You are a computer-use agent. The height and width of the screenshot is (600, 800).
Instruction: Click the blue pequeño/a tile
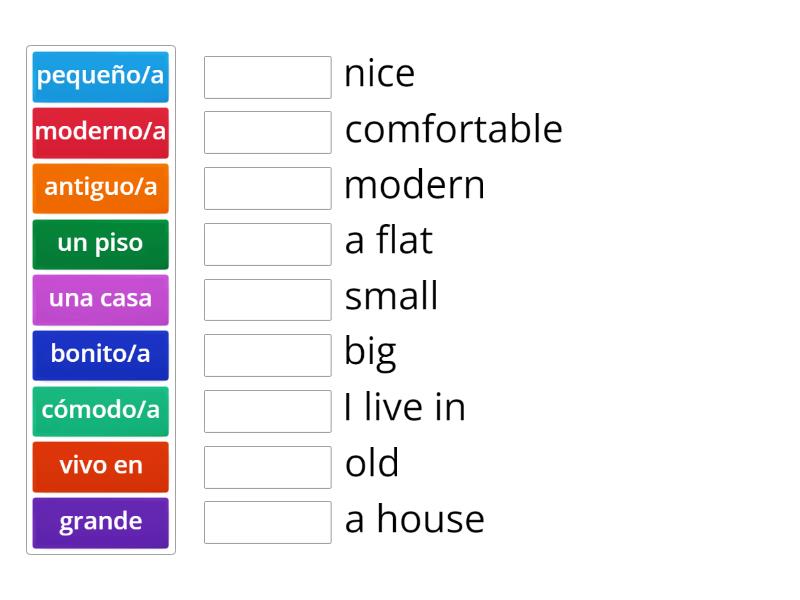point(100,77)
